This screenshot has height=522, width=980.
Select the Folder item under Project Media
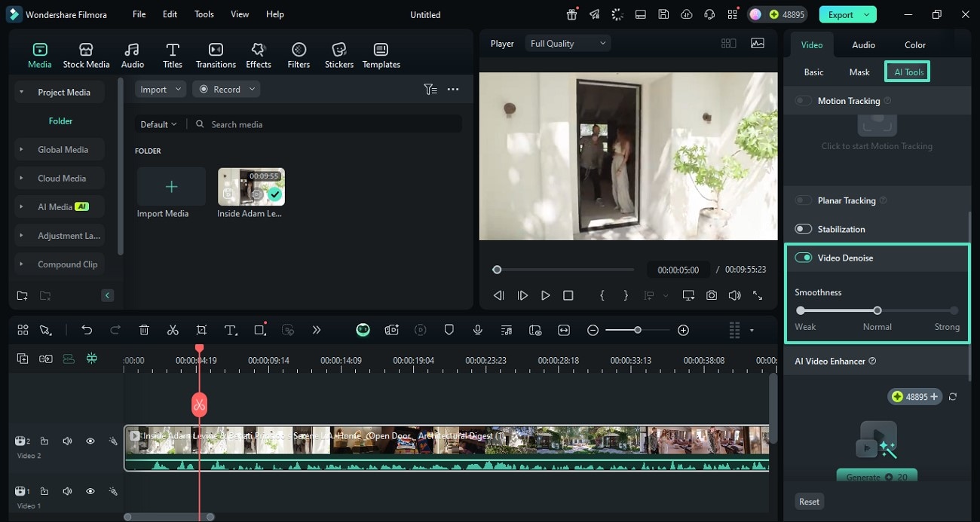point(61,121)
